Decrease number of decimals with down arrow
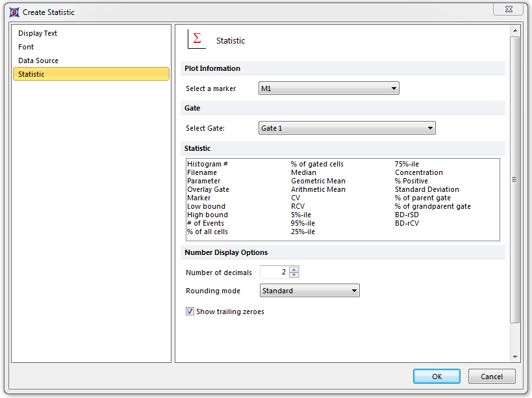The image size is (532, 398). 294,275
